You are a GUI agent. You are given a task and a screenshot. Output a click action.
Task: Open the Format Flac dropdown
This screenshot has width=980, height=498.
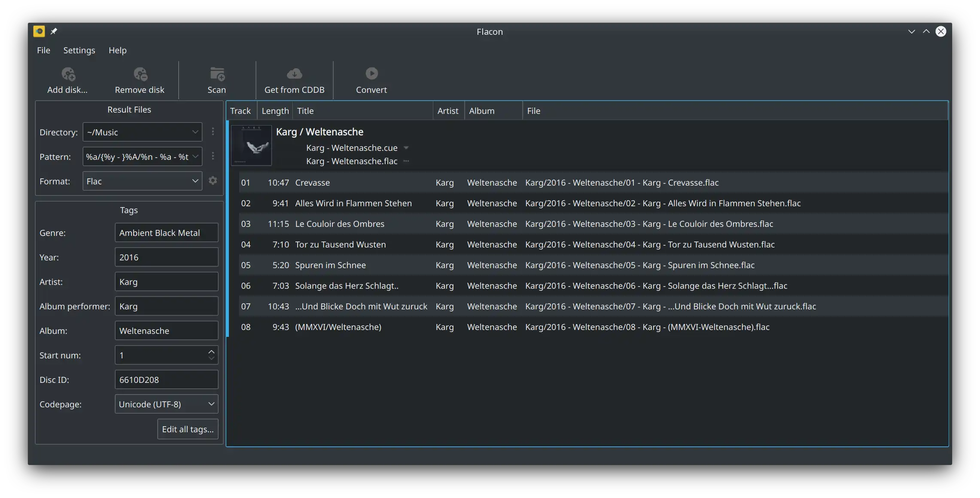coord(142,181)
